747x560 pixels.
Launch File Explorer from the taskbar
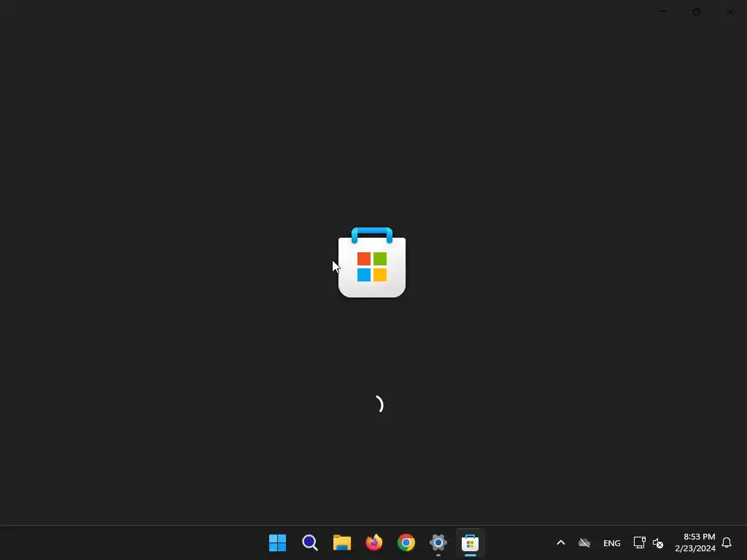point(341,542)
